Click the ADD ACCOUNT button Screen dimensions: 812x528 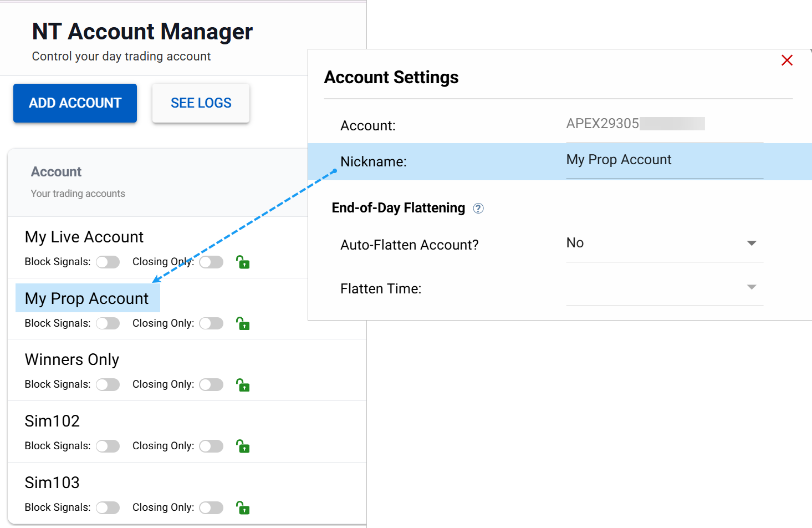pos(74,103)
